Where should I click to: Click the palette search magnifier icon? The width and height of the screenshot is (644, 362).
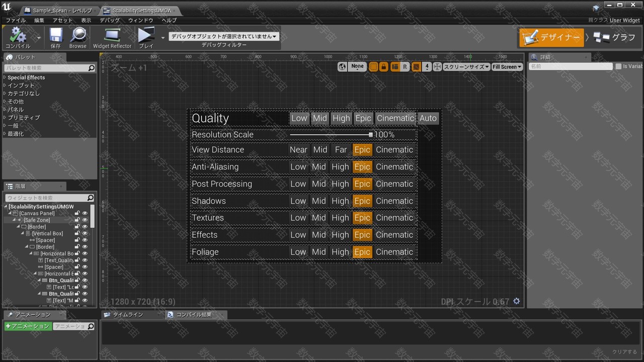[x=91, y=68]
